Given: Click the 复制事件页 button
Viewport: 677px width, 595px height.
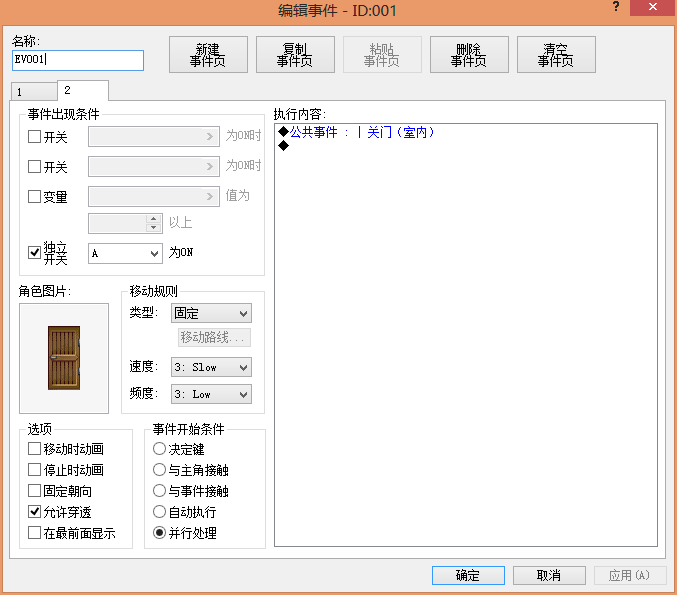Looking at the screenshot, I should [x=295, y=55].
